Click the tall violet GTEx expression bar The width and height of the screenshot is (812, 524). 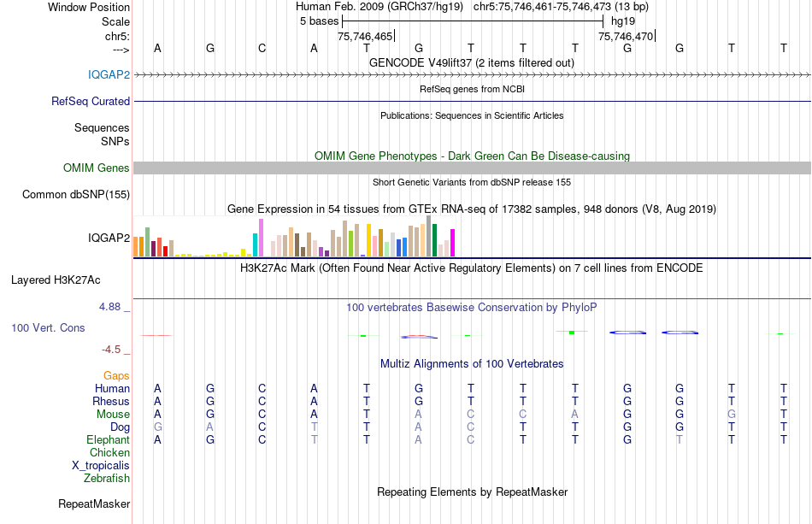click(261, 238)
